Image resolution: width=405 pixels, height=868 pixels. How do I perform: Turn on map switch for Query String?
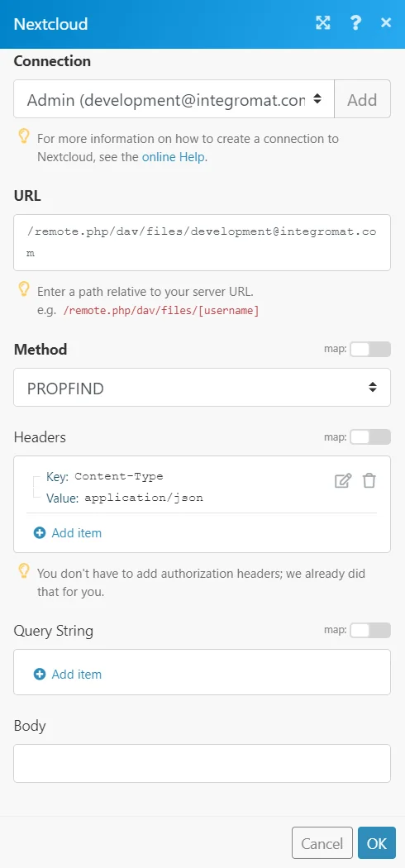pyautogui.click(x=370, y=630)
